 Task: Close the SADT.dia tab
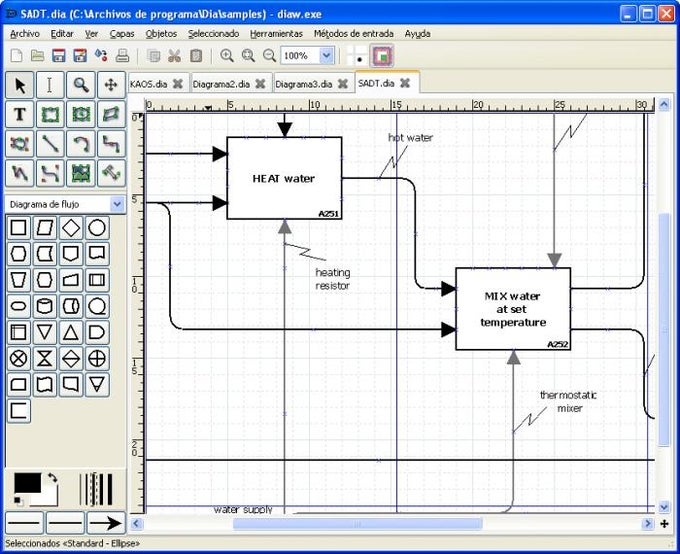405,83
